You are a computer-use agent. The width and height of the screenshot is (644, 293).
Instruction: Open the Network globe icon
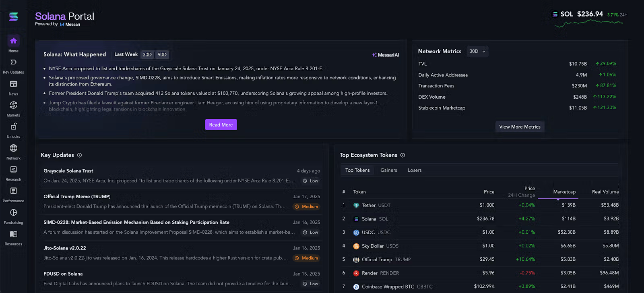coord(13,148)
